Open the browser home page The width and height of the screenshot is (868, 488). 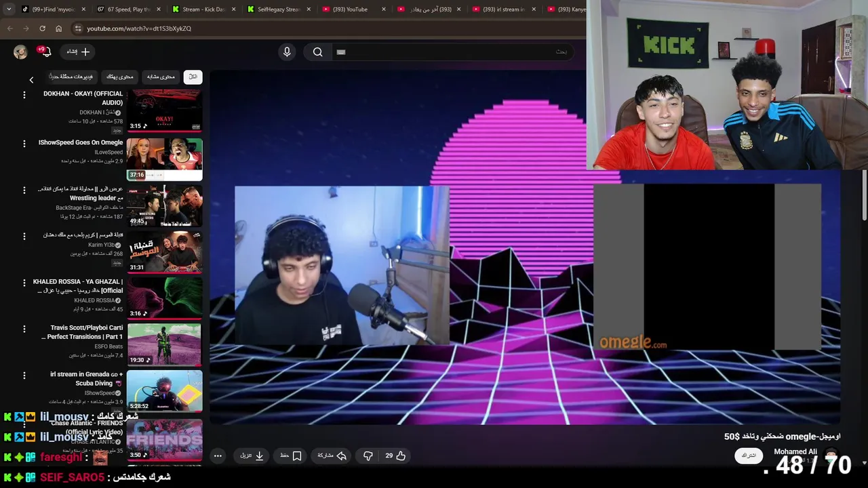58,28
